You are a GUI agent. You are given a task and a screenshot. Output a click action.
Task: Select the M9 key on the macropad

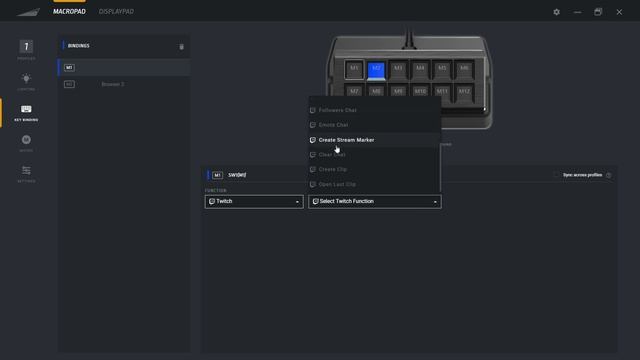(398, 91)
